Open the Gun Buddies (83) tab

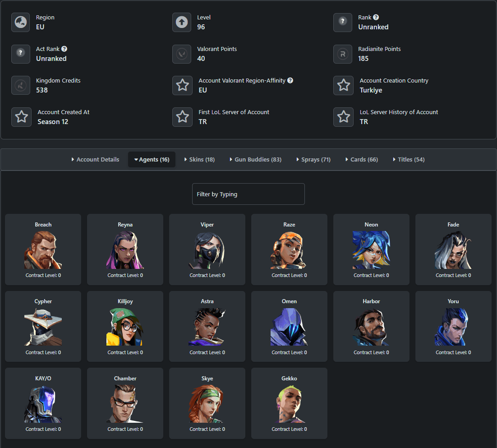[255, 159]
